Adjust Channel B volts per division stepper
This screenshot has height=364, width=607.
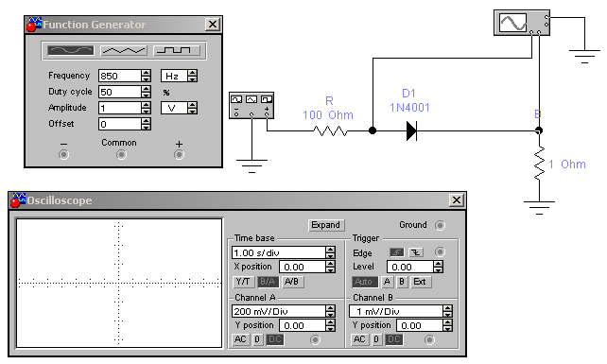pyautogui.click(x=448, y=311)
